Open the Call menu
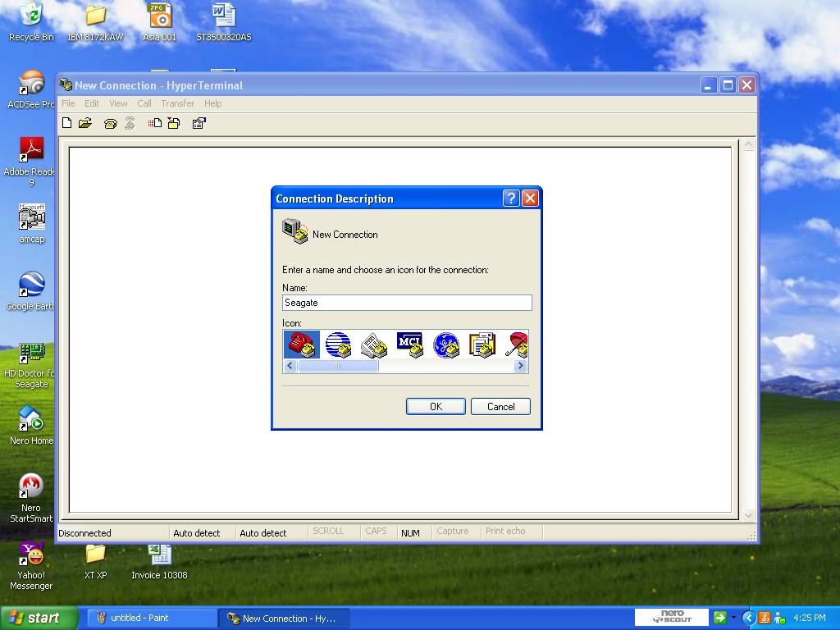 coord(144,103)
